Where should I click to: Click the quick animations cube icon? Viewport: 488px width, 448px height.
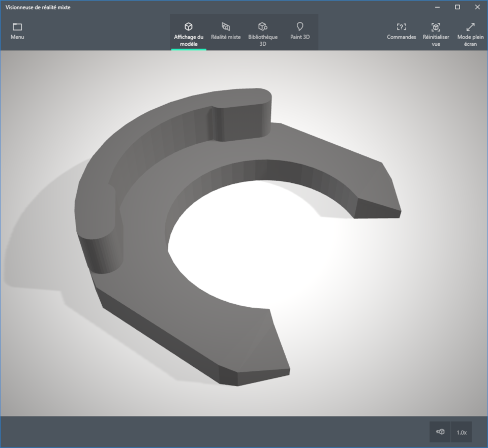[x=440, y=432]
